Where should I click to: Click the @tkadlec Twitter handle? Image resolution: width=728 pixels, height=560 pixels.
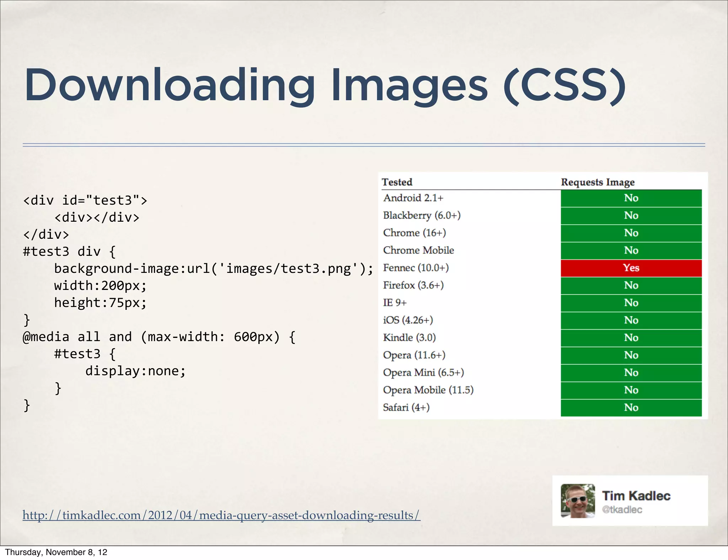pyautogui.click(x=622, y=510)
